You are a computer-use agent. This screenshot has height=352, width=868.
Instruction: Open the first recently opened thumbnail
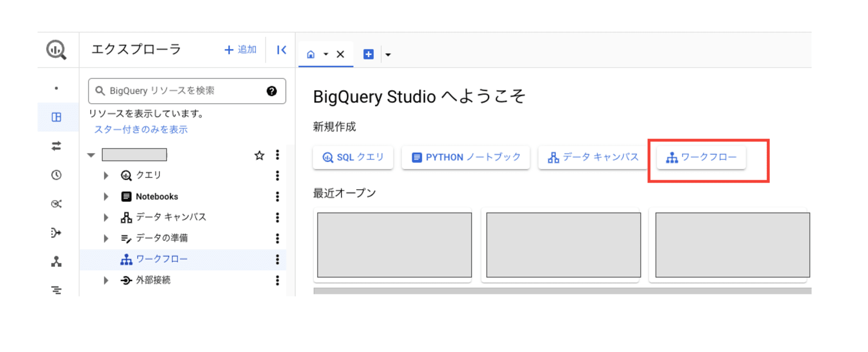tap(395, 245)
